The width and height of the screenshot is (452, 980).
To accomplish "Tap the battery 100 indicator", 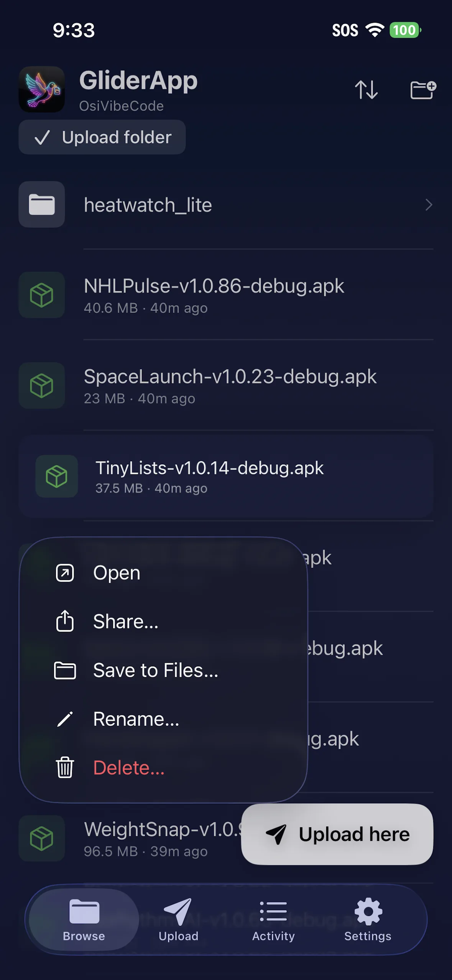I will tap(405, 30).
